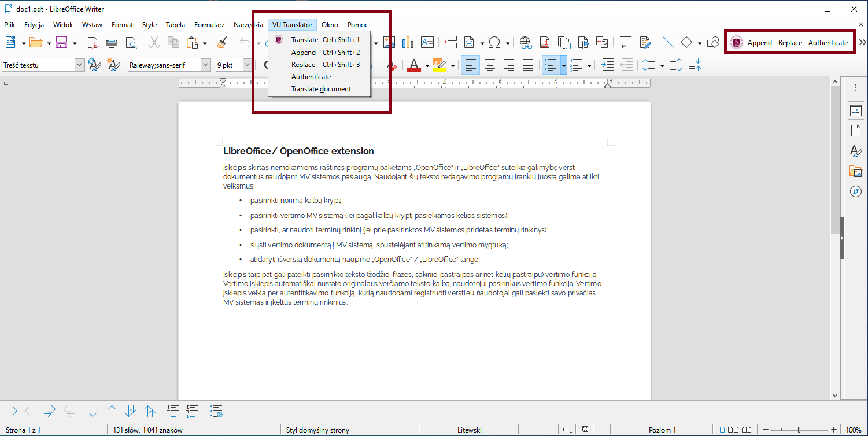Click the Cut scissors icon
Viewport: 868px width, 436px height.
point(154,42)
